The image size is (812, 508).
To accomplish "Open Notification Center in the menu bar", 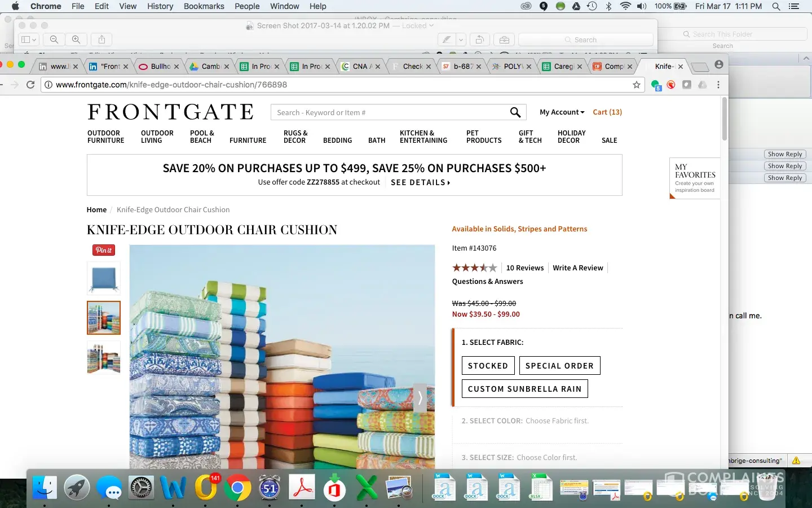I will click(x=794, y=6).
